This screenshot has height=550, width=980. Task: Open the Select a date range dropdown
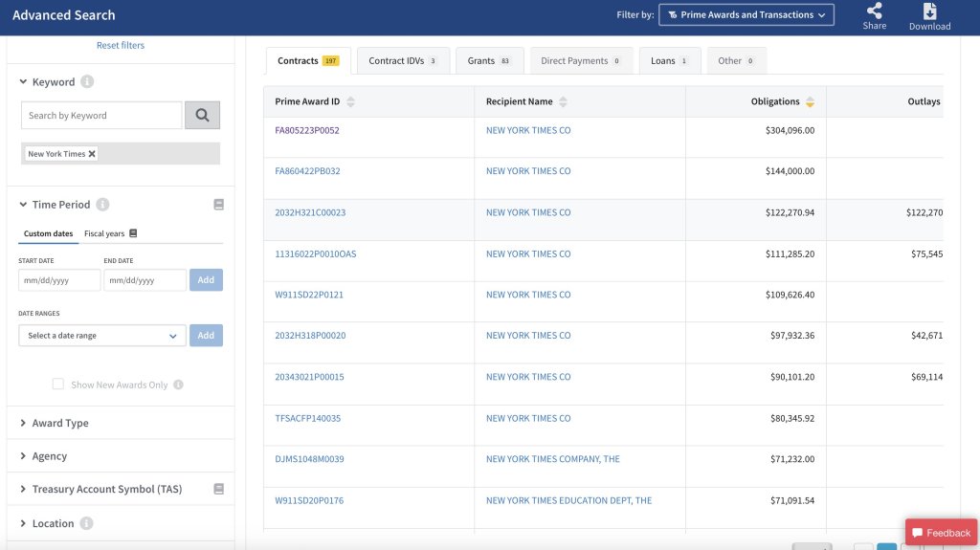[x=101, y=336]
